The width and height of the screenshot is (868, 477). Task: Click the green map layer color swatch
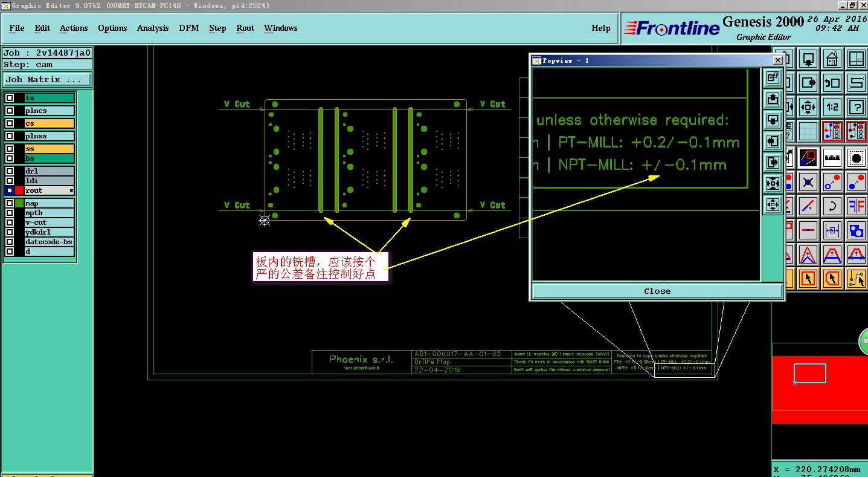[19, 203]
